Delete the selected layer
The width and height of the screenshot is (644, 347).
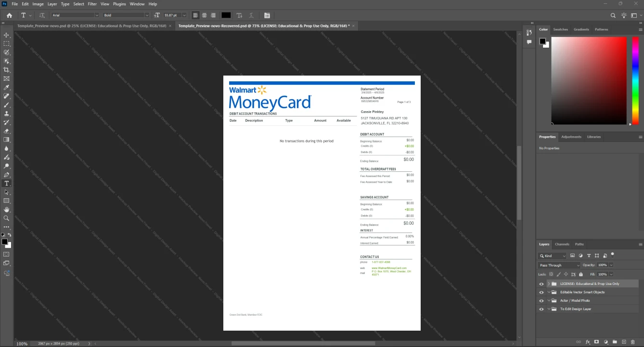(x=633, y=342)
